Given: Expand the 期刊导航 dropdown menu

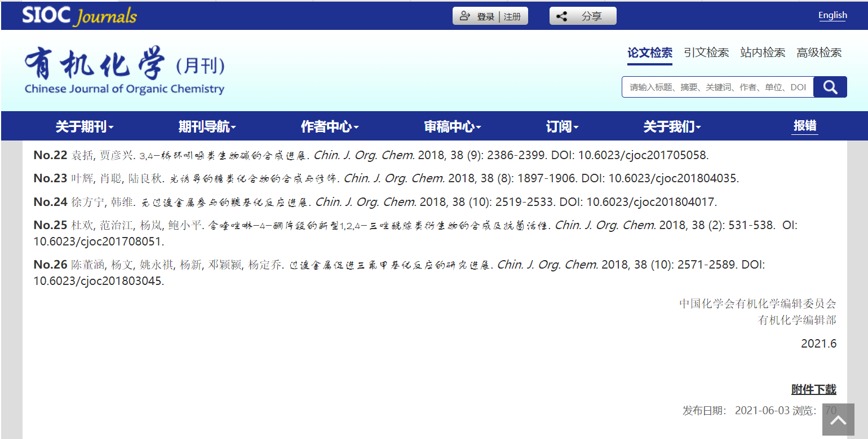Looking at the screenshot, I should 207,127.
